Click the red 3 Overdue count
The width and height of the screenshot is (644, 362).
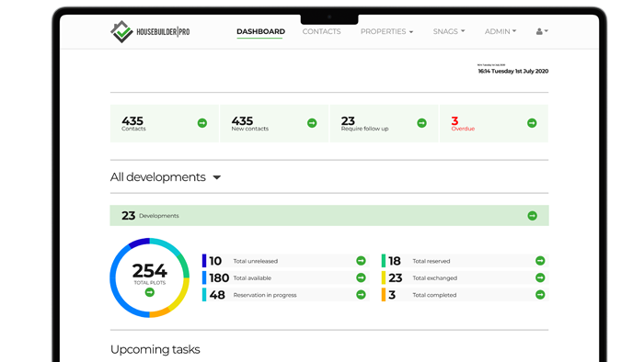coord(454,121)
